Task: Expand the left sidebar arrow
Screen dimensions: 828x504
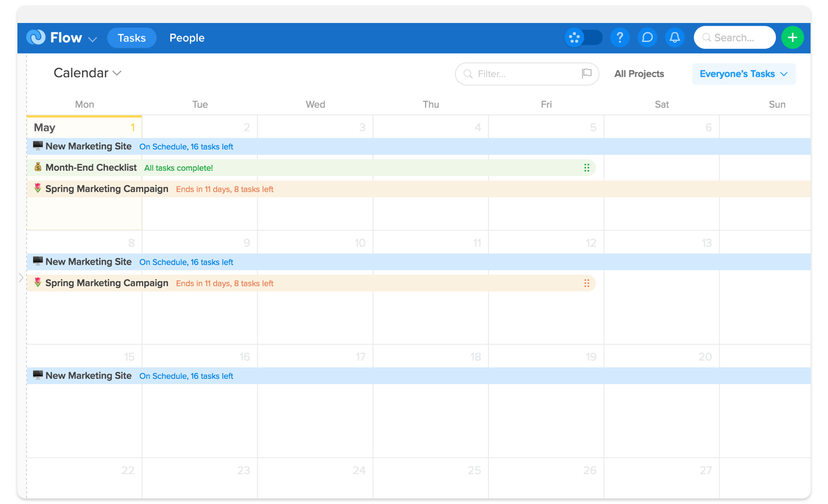Action: pyautogui.click(x=21, y=278)
